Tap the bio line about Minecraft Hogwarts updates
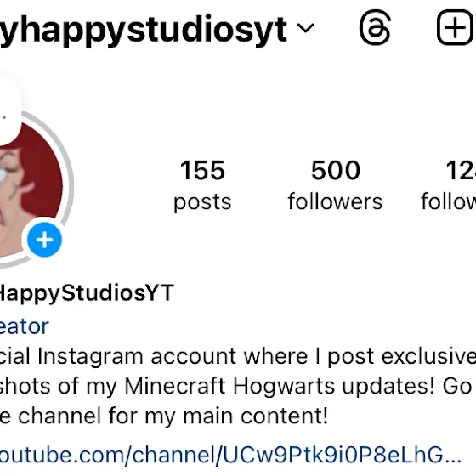The image size is (476, 476). click(x=236, y=386)
